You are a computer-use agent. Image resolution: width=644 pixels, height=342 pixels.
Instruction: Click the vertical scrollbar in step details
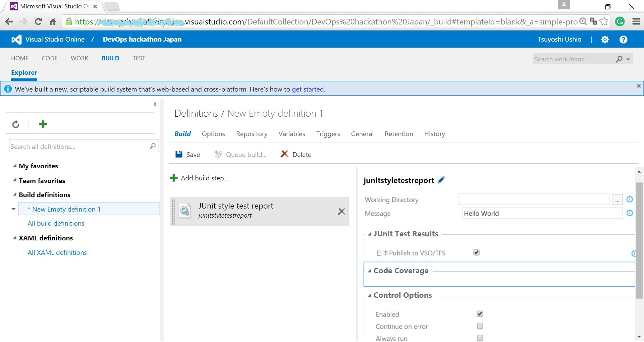(x=639, y=240)
